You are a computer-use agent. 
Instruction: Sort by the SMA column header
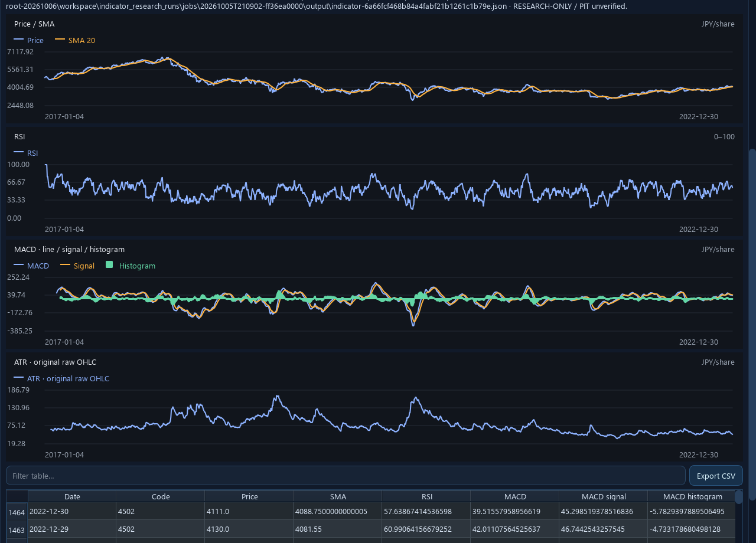(x=338, y=496)
